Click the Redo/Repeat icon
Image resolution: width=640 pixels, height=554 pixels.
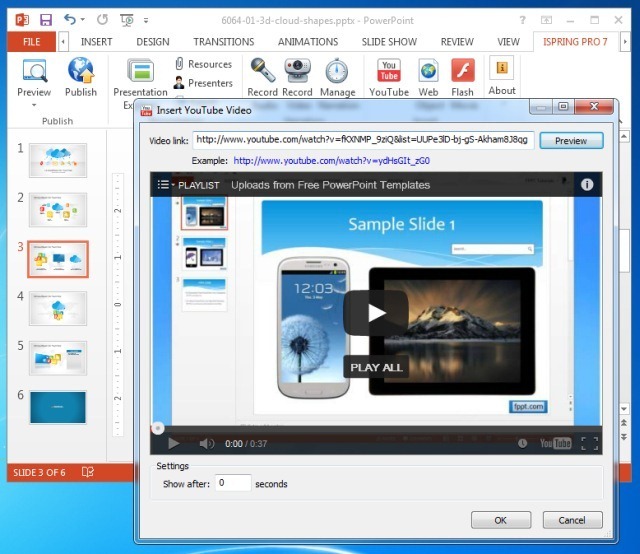tap(102, 19)
